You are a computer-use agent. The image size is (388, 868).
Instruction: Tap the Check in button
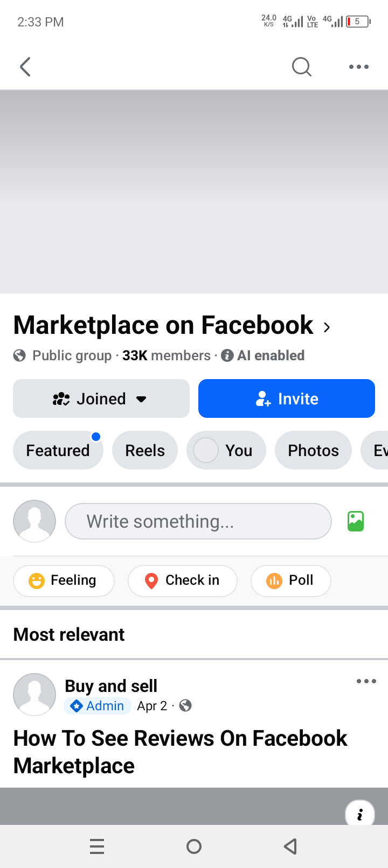183,580
